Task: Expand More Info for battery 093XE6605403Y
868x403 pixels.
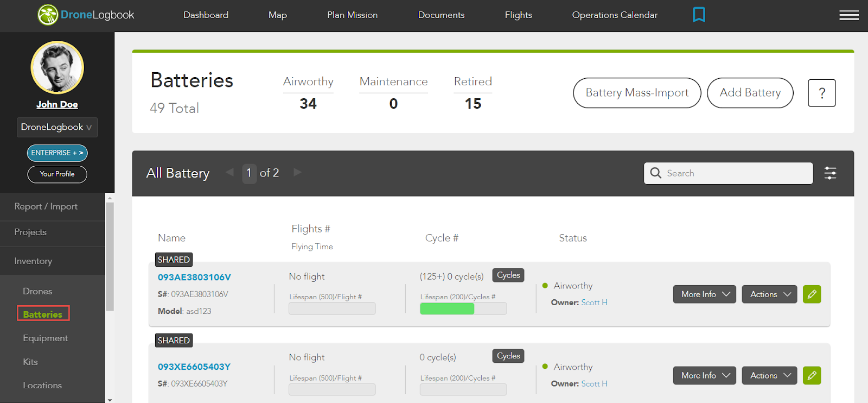Action: (x=705, y=375)
